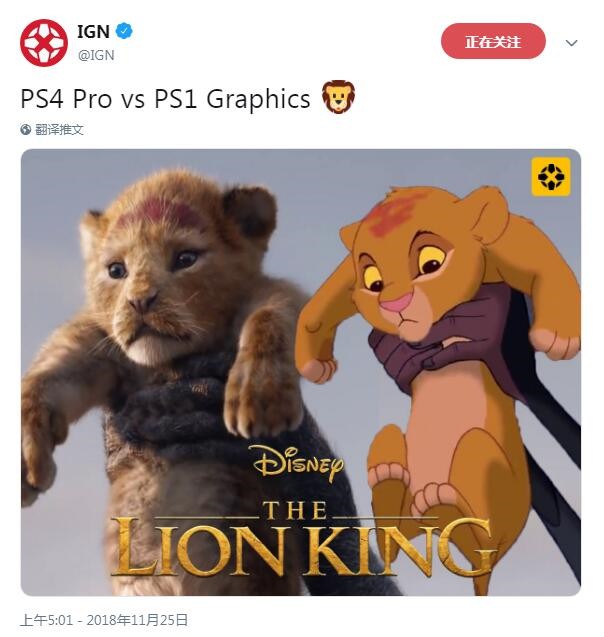Click the red mark on live-action cub's forehead
Image resolution: width=604 pixels, height=637 pixels.
click(160, 213)
